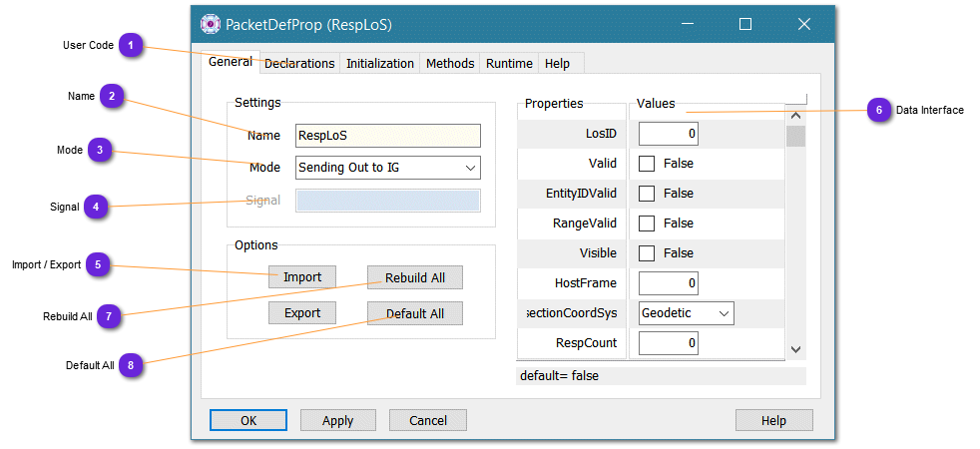Click the PacketDefProp app icon in title bar
The width and height of the screenshot is (980, 449).
pos(210,24)
